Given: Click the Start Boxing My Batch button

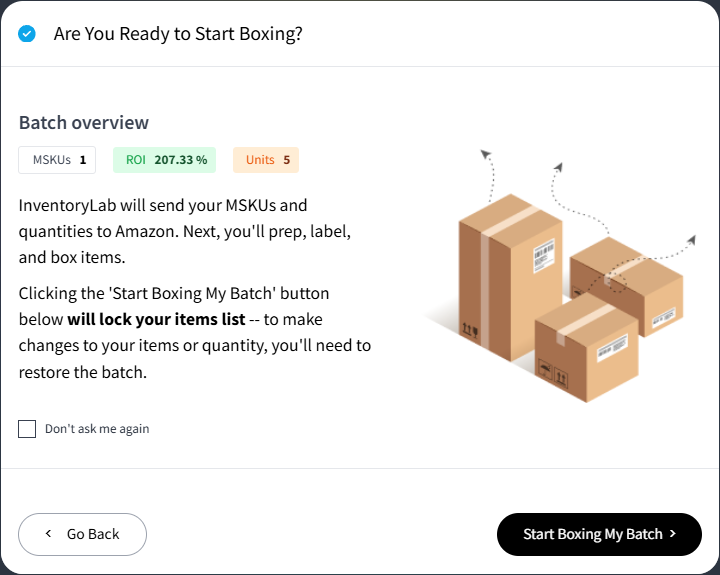Looking at the screenshot, I should pyautogui.click(x=599, y=534).
